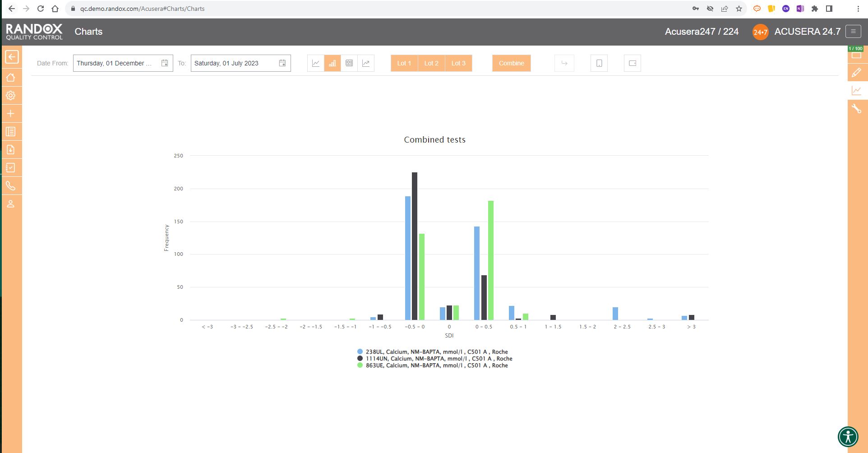Click the plus icon in the sidebar

click(11, 114)
